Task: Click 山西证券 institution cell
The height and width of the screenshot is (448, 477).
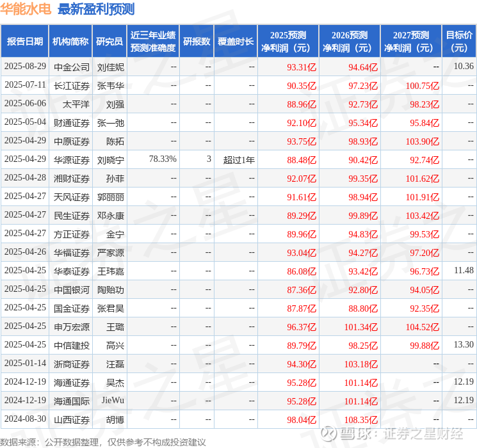Action: [x=72, y=420]
